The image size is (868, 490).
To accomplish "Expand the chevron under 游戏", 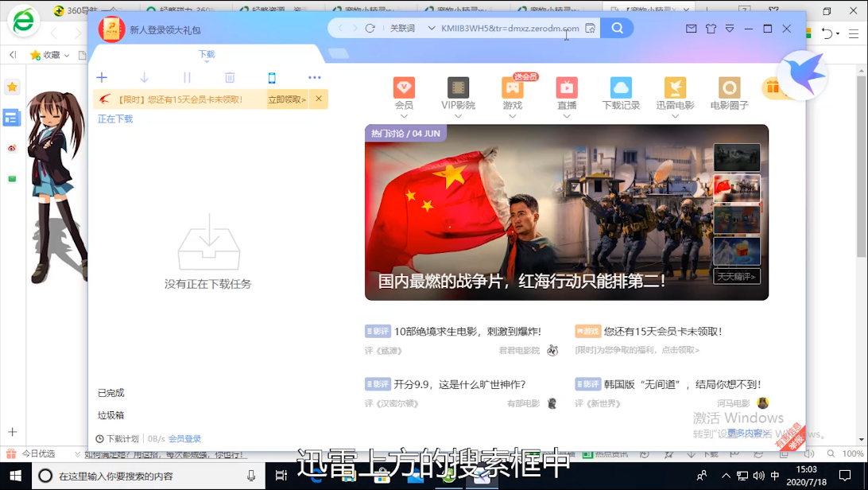I will pyautogui.click(x=513, y=116).
